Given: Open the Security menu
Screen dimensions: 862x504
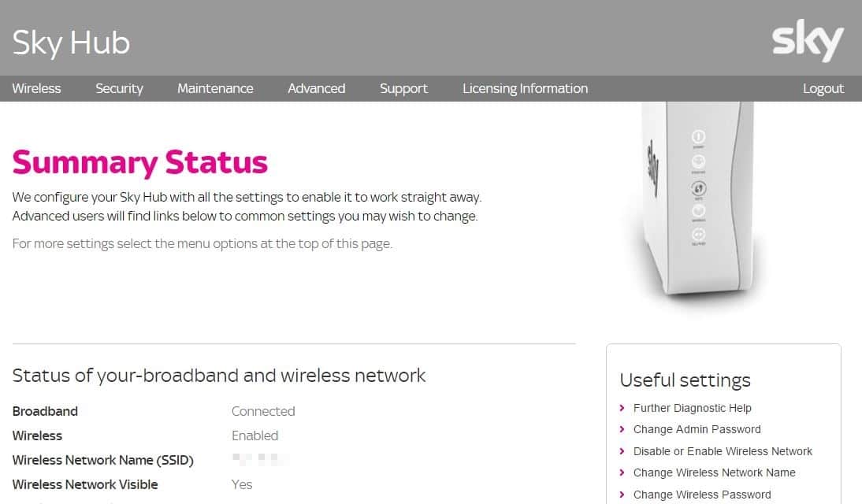Looking at the screenshot, I should click(119, 88).
